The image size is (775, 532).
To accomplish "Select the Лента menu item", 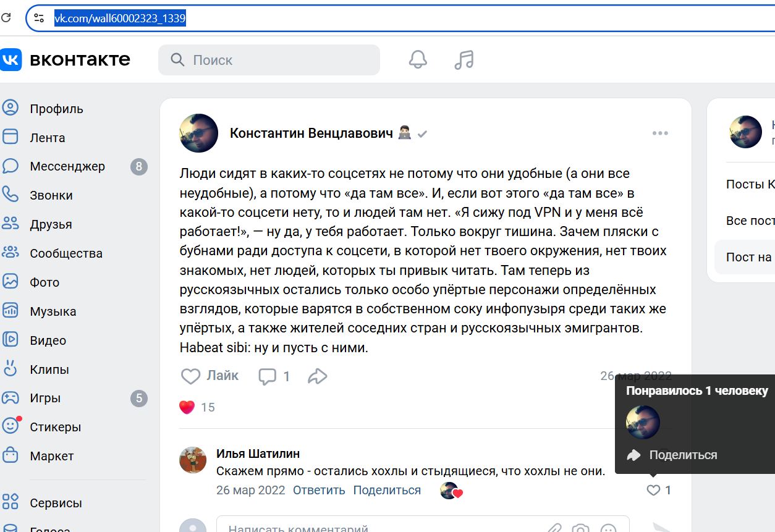I will click(48, 137).
